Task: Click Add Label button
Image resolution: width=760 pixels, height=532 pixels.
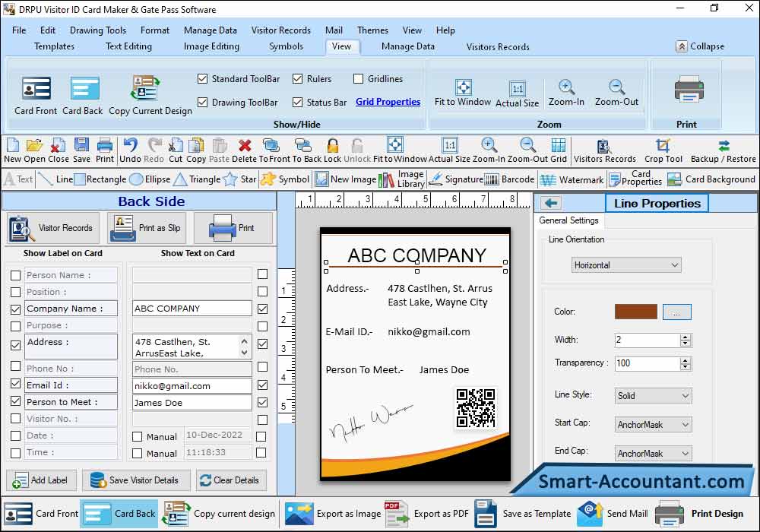Action: click(x=41, y=480)
